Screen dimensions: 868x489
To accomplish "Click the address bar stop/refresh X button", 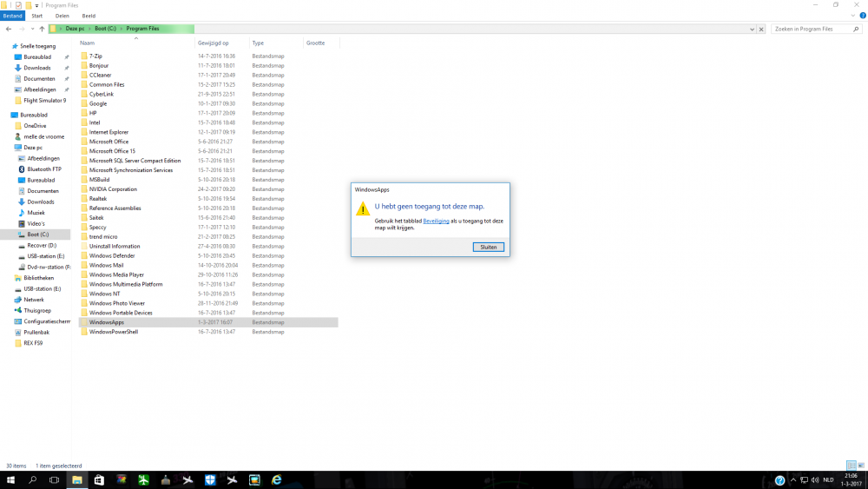I will (761, 29).
